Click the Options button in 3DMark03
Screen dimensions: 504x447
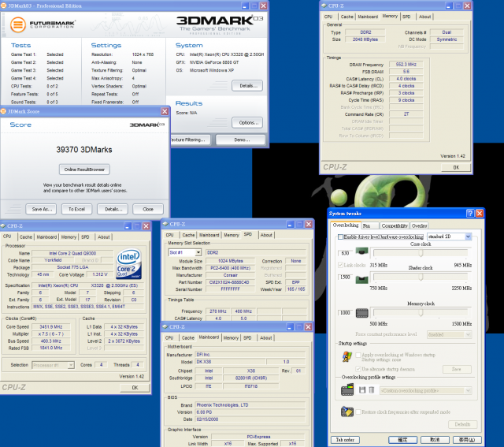point(247,123)
